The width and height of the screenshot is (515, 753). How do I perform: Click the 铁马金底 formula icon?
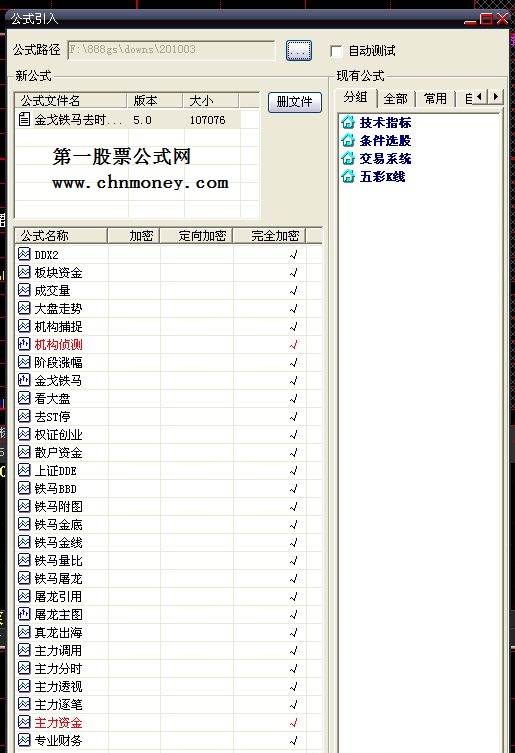point(24,524)
